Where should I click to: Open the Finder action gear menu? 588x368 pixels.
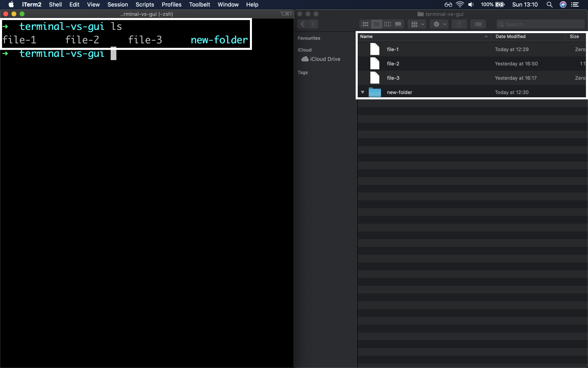pyautogui.click(x=439, y=24)
